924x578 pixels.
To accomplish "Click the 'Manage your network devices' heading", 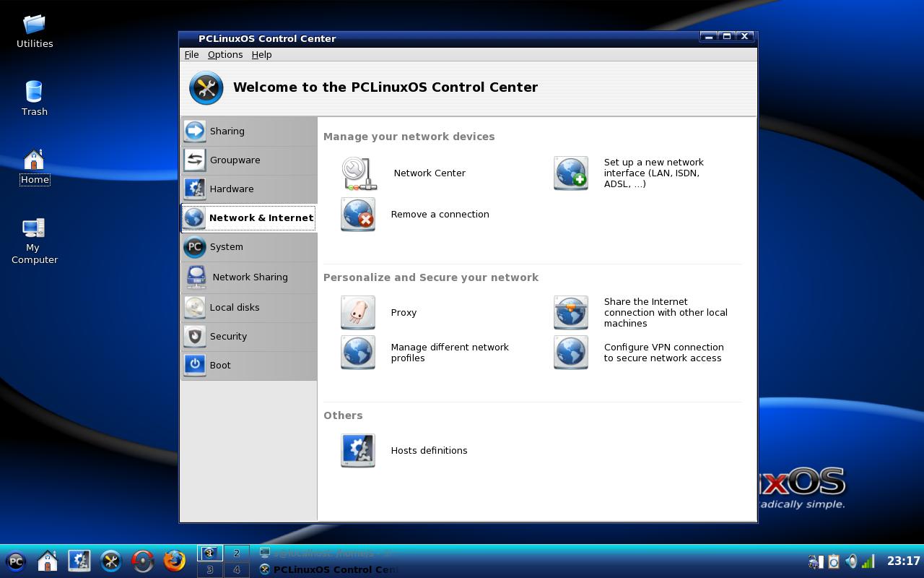I will tap(409, 137).
